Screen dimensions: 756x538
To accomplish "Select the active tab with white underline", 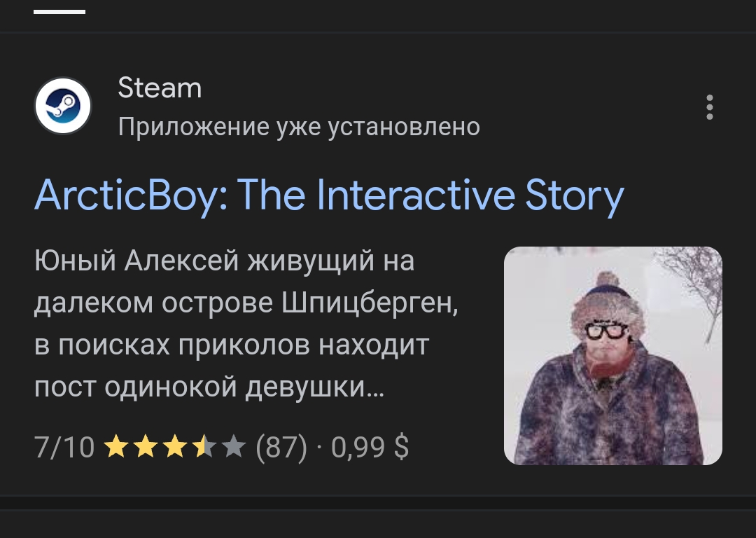I will click(x=59, y=12).
